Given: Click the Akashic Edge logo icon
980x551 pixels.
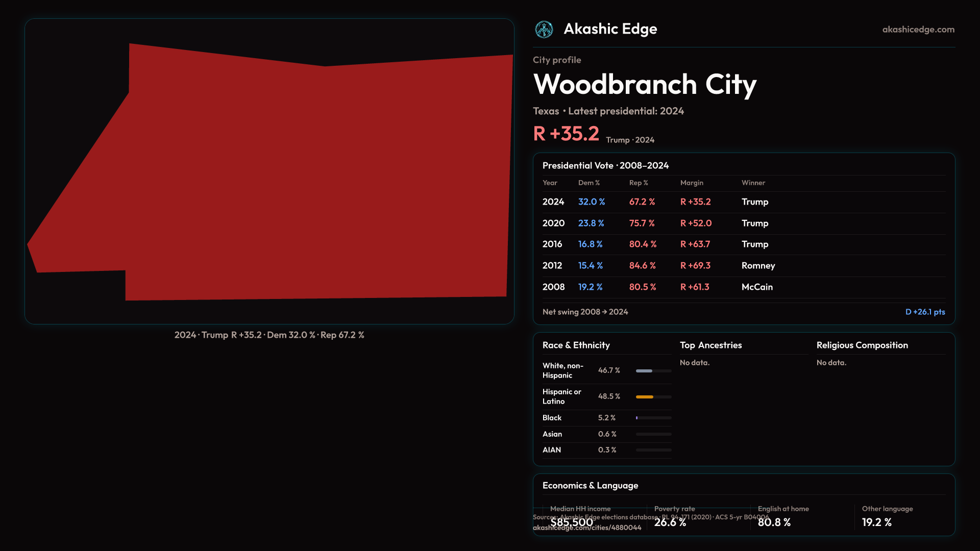Looking at the screenshot, I should (x=544, y=30).
